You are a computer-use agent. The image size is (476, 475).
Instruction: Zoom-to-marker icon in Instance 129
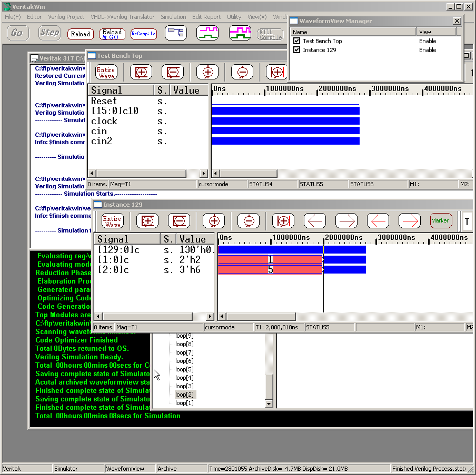(x=283, y=221)
